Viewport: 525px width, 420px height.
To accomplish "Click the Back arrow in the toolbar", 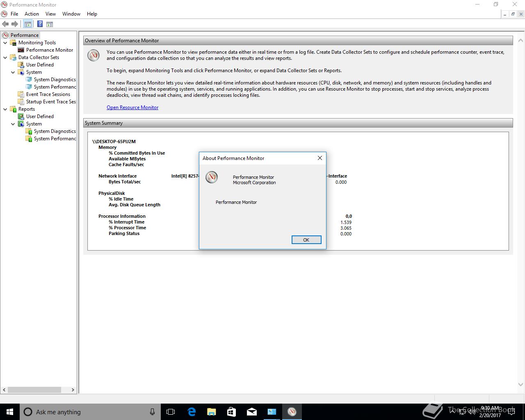I will point(5,24).
